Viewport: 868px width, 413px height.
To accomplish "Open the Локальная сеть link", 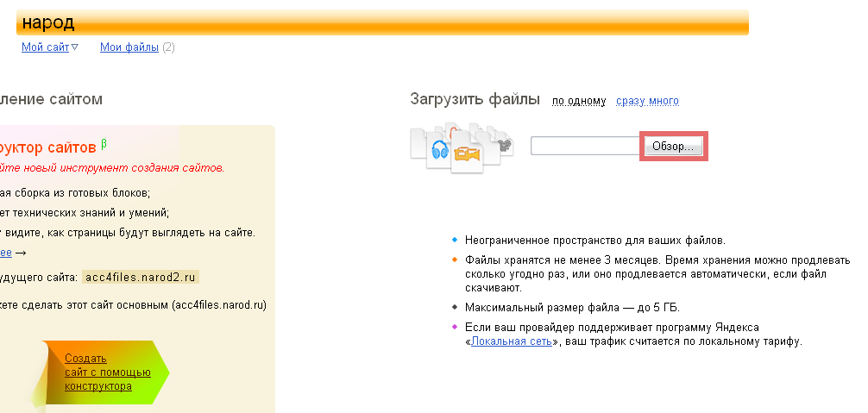I will pyautogui.click(x=511, y=341).
